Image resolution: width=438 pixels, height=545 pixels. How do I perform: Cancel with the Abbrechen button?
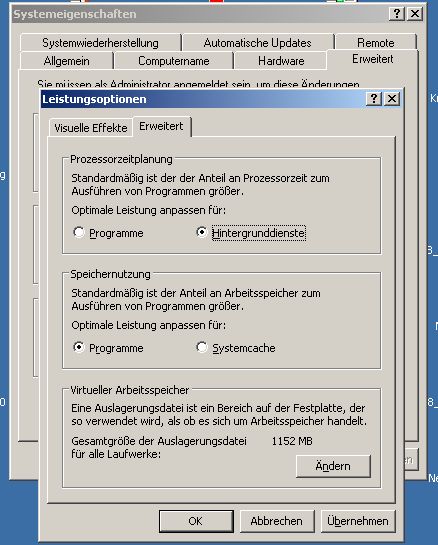277,521
